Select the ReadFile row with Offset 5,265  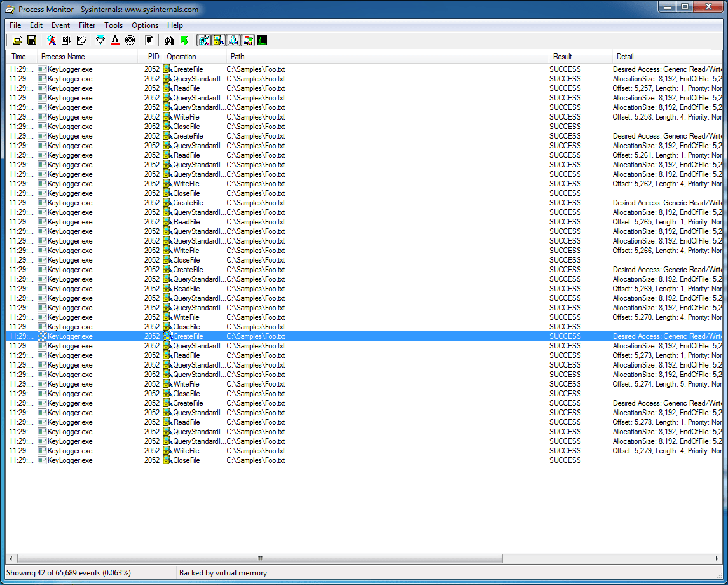(364, 222)
